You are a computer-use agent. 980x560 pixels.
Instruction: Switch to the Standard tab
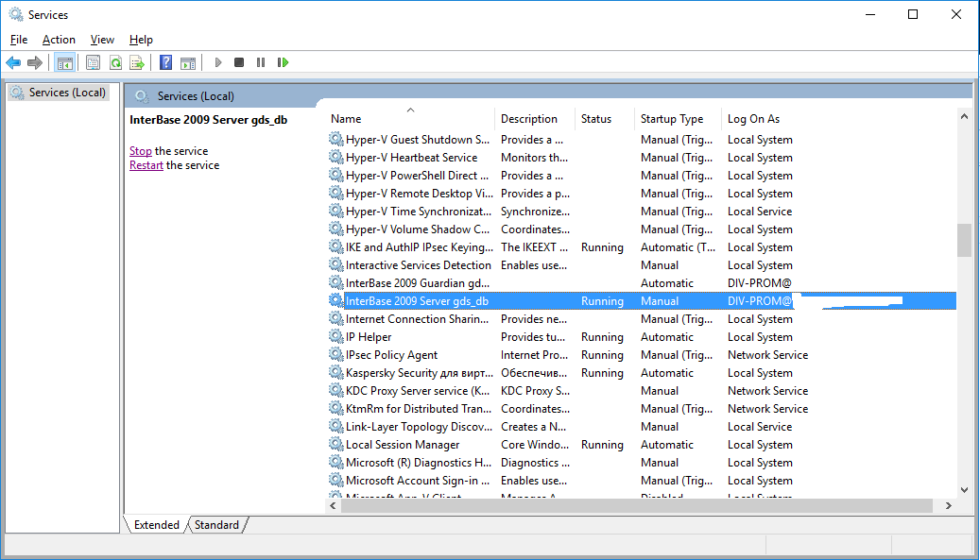pyautogui.click(x=216, y=525)
